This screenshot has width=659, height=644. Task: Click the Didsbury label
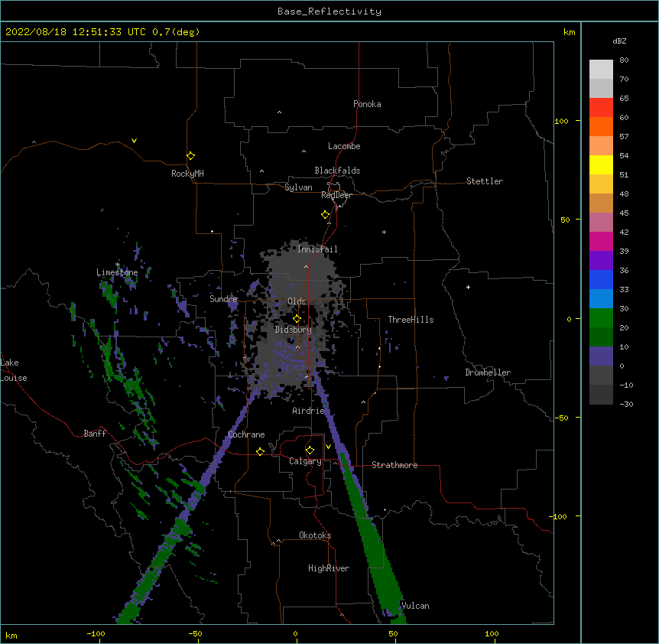[x=294, y=330]
